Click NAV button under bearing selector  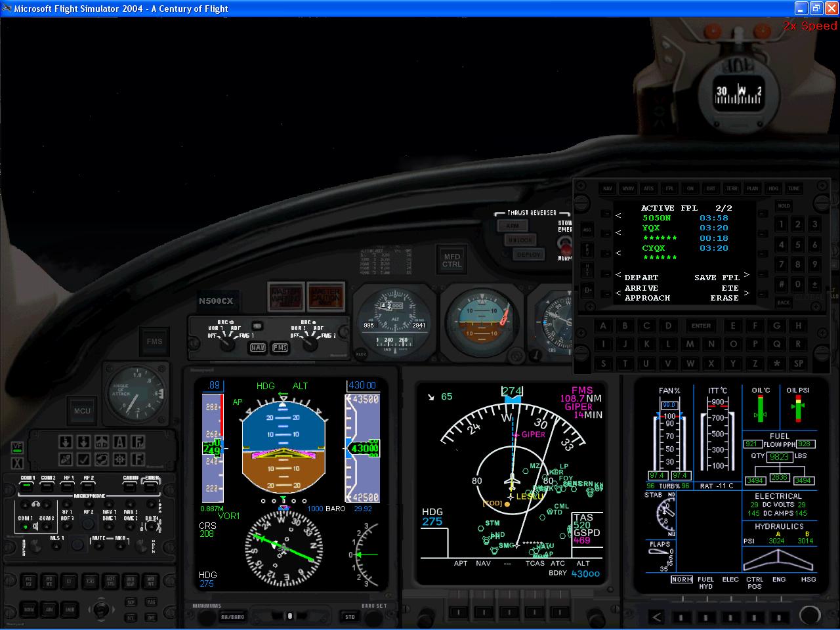point(258,348)
